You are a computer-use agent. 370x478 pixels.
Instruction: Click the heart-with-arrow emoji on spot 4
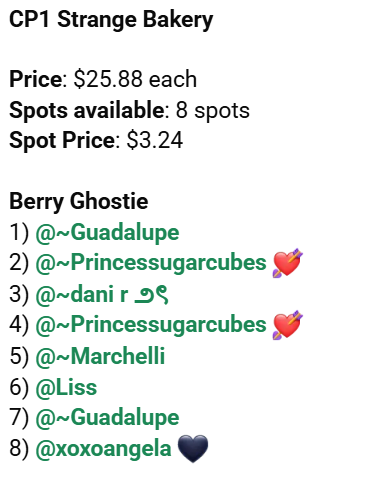288,325
